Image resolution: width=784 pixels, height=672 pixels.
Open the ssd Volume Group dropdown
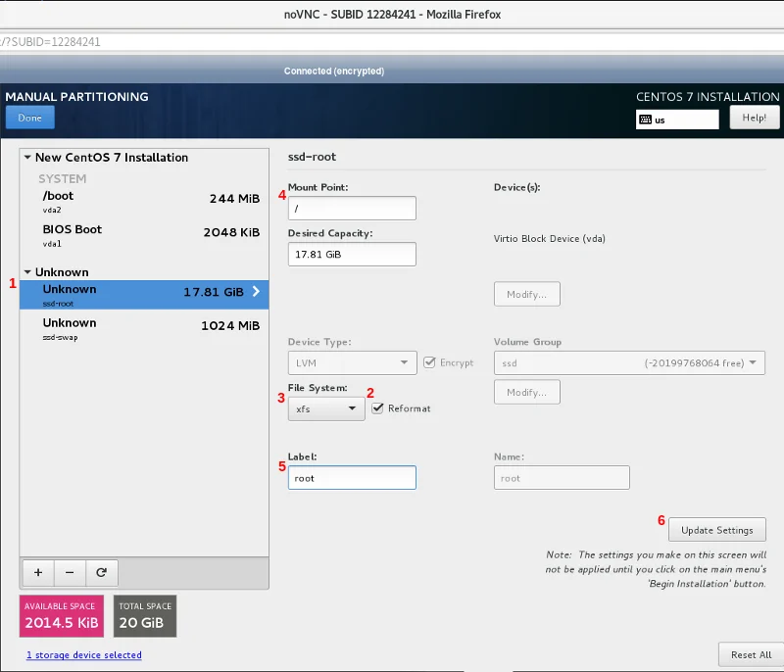click(629, 362)
